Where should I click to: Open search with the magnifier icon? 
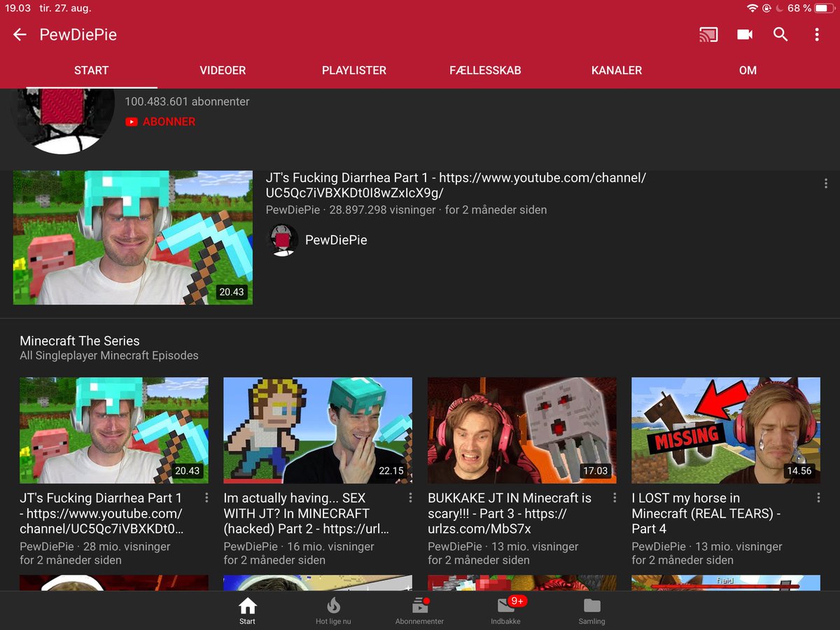pyautogui.click(x=780, y=34)
